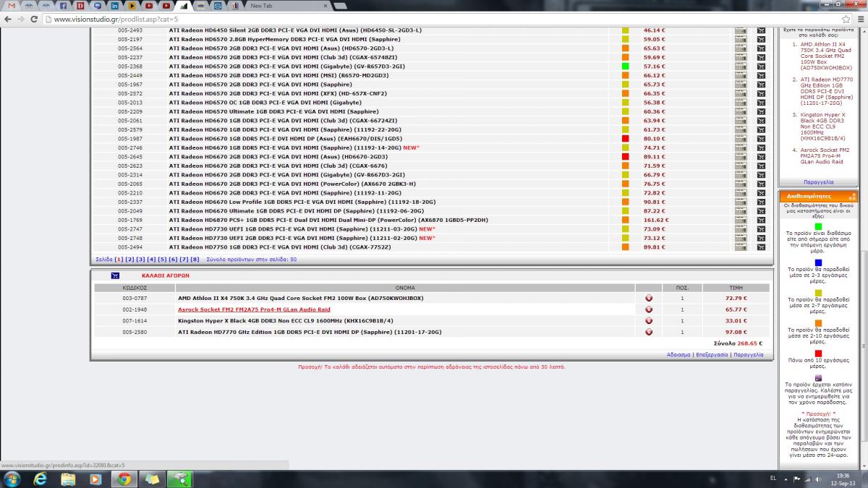Go to results page [5]

pyautogui.click(x=162, y=259)
